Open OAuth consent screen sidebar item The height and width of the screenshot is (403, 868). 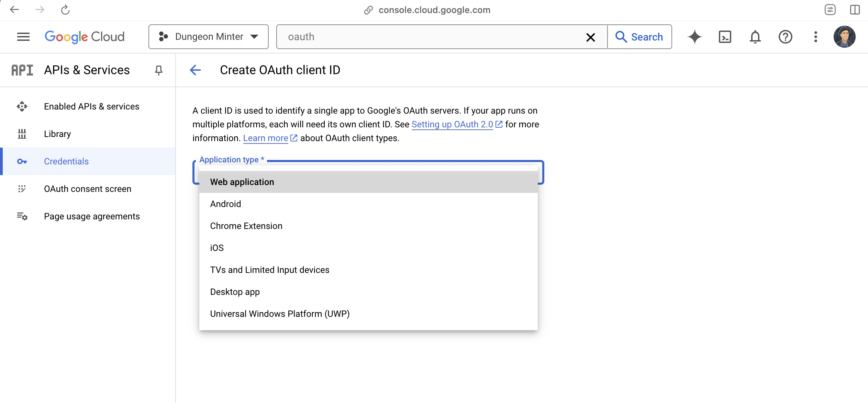click(88, 189)
